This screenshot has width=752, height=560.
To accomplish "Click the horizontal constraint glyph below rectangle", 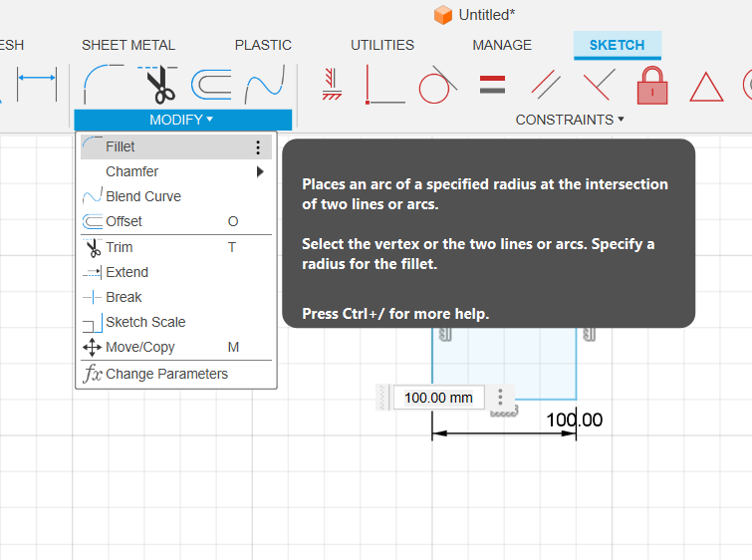I will [504, 412].
